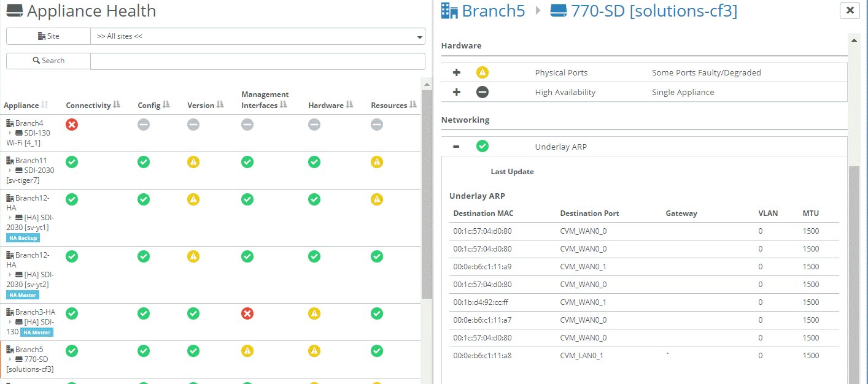Open 770-SD [solutions-cf3] breadcrumb link
868x384 pixels.
644,10
